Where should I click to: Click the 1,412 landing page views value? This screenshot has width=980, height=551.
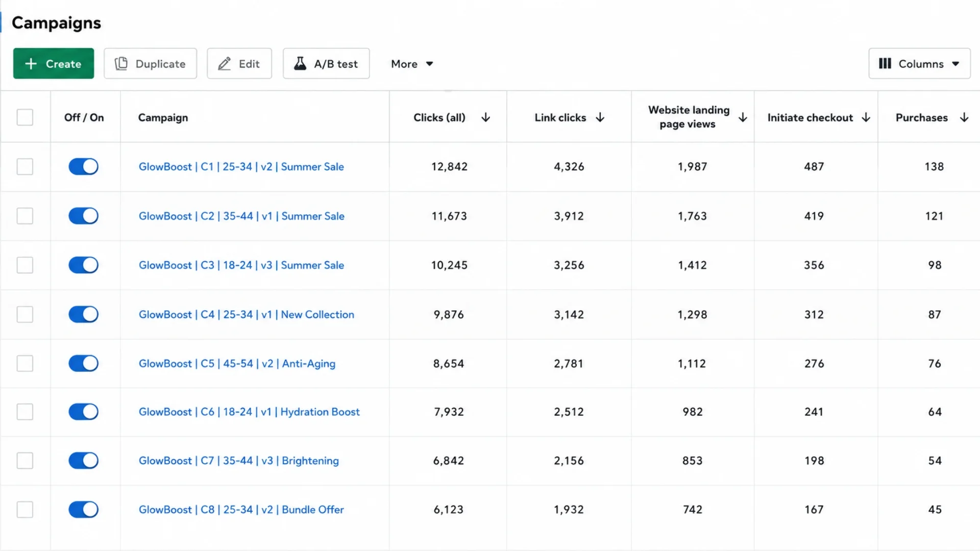(x=692, y=265)
